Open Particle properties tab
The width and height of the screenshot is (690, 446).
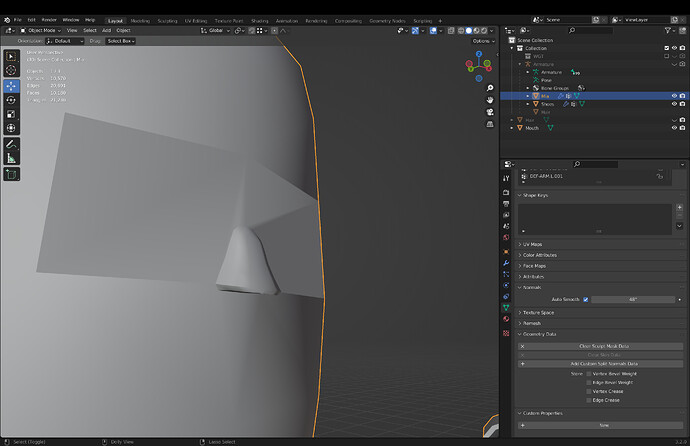[x=506, y=274]
